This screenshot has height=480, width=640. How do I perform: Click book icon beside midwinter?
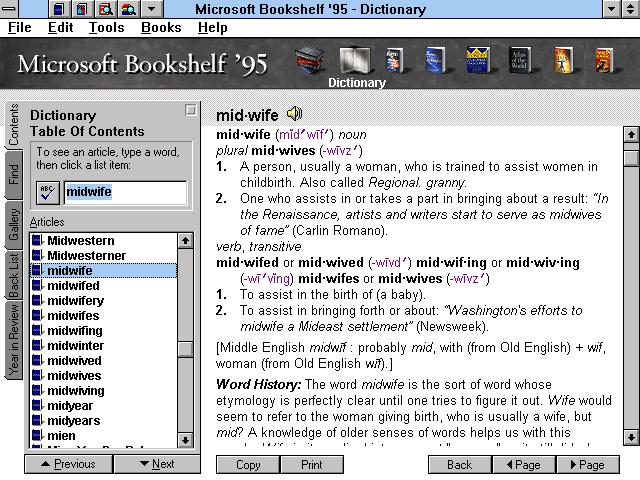click(37, 345)
